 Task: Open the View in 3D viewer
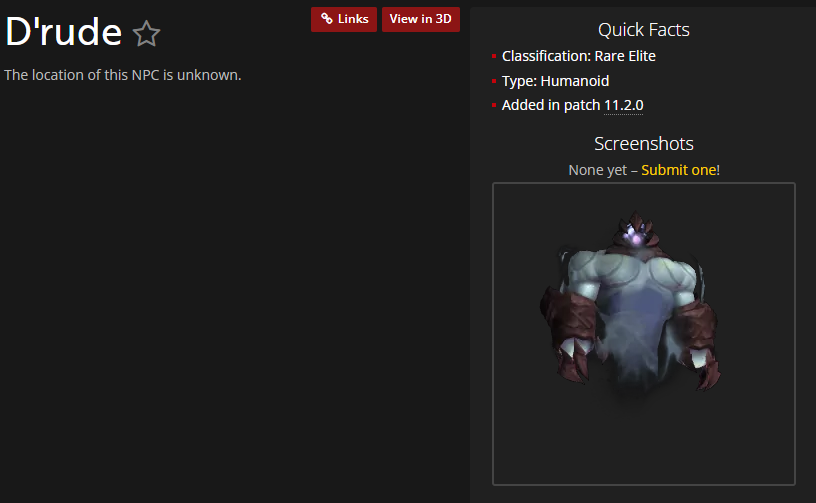(x=420, y=19)
